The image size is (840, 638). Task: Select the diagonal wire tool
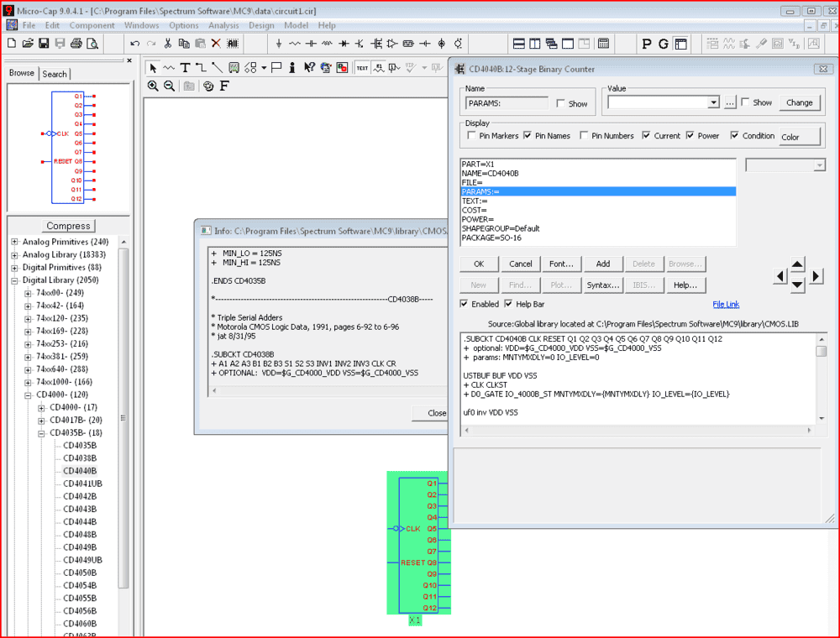pyautogui.click(x=217, y=68)
